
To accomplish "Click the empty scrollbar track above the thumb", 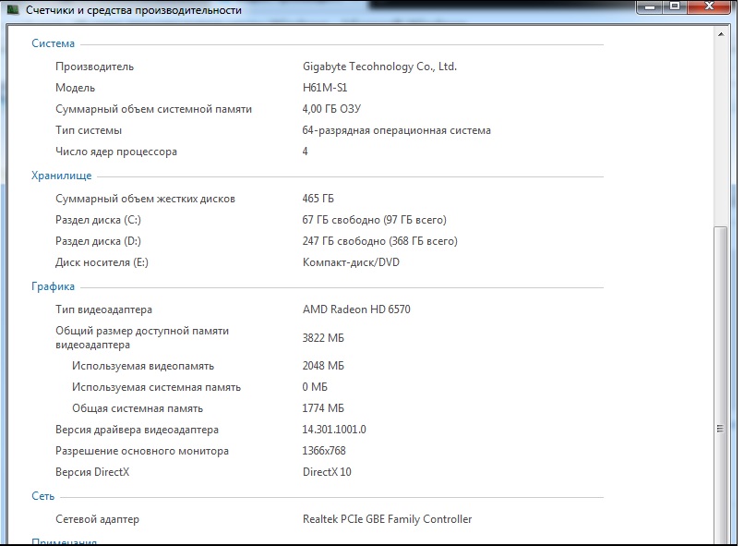I will coord(720,129).
